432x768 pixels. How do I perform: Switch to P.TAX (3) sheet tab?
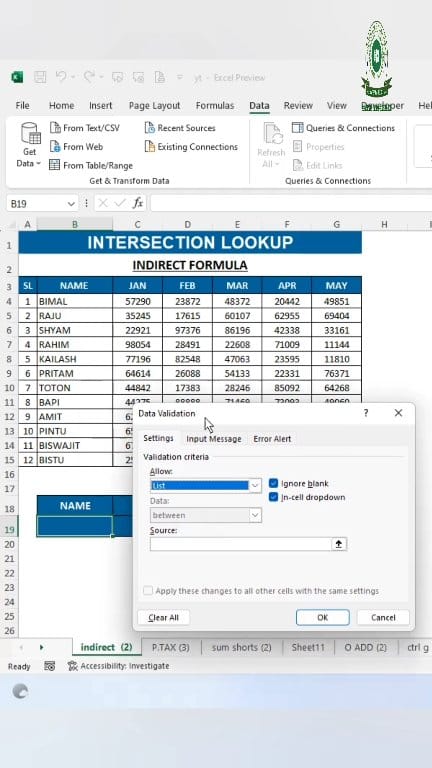coord(170,647)
